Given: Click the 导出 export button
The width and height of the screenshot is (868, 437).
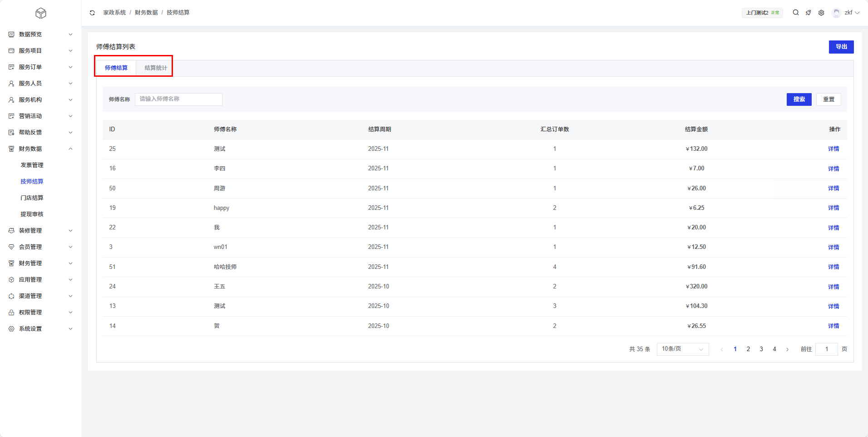Looking at the screenshot, I should click(841, 47).
